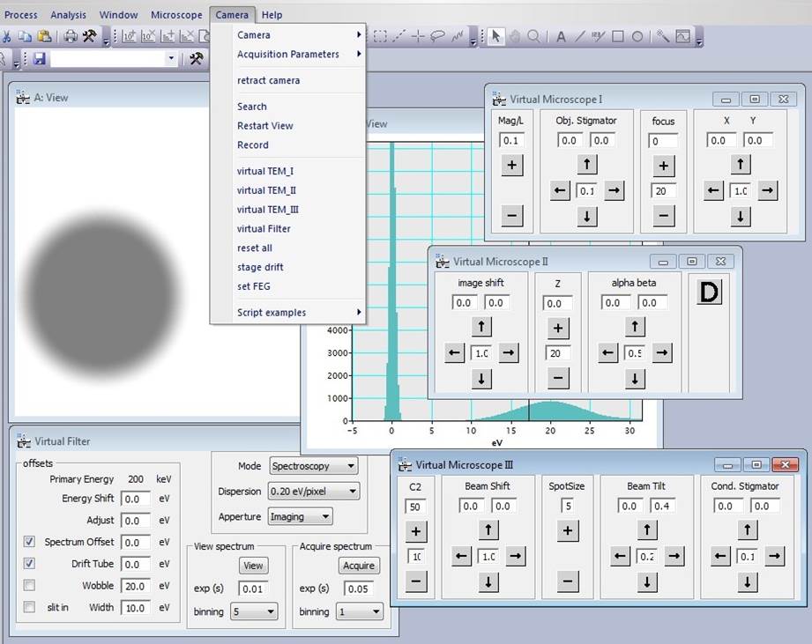Click the save floppy disk icon
Viewport: 812px width, 644px height.
[40, 58]
